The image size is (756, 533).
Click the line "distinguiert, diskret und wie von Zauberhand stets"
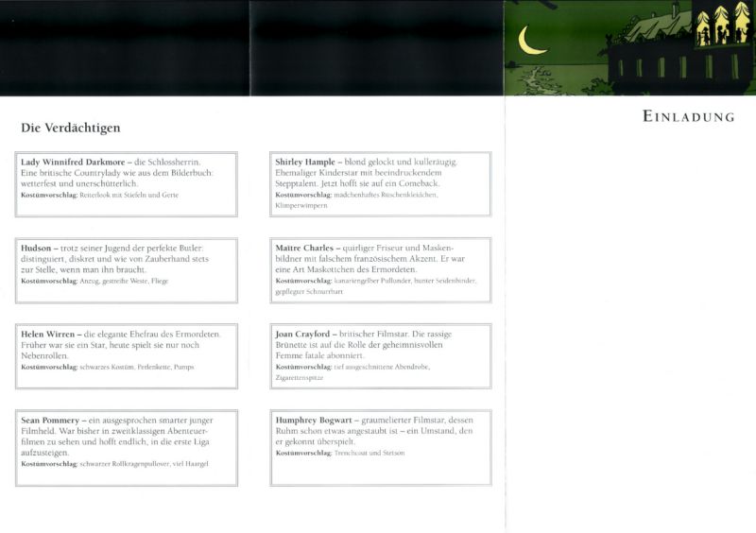pyautogui.click(x=114, y=259)
